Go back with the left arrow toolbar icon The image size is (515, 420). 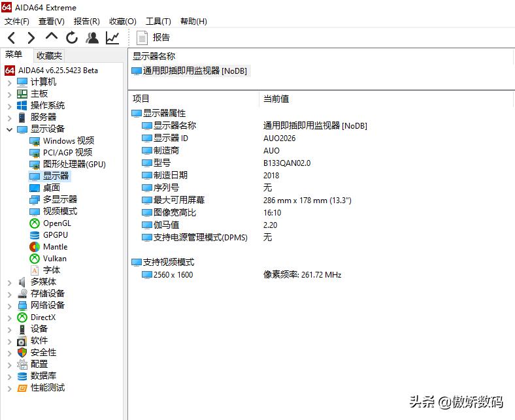click(x=12, y=38)
